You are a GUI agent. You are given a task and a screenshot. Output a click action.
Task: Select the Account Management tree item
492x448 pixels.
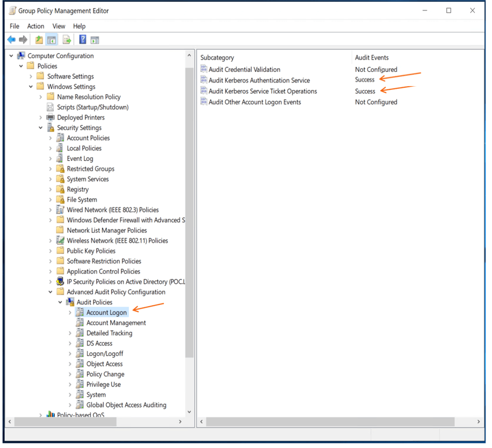tap(116, 323)
